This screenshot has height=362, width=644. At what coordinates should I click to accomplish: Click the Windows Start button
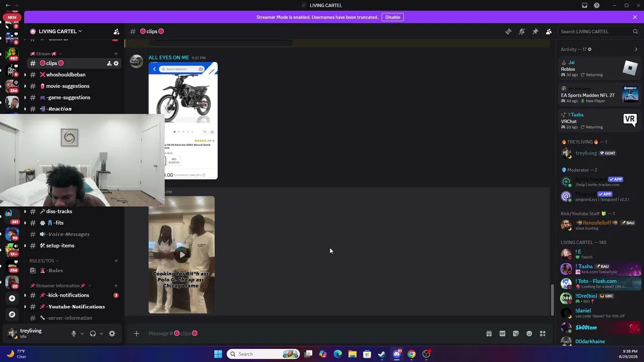point(218,354)
